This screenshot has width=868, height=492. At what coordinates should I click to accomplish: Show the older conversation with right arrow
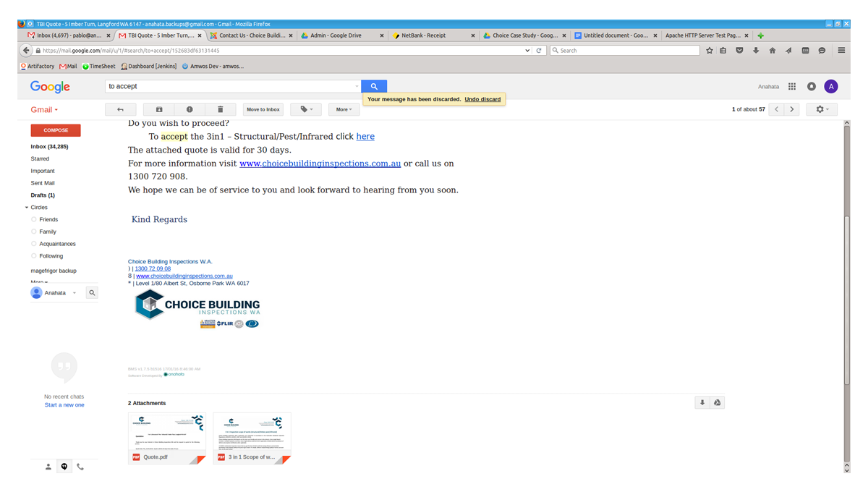click(792, 109)
